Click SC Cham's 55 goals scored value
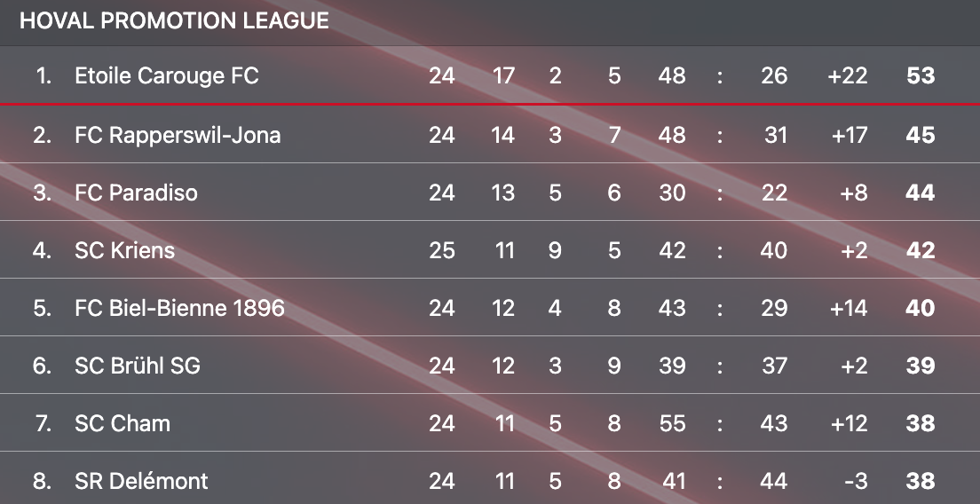 [x=672, y=423]
